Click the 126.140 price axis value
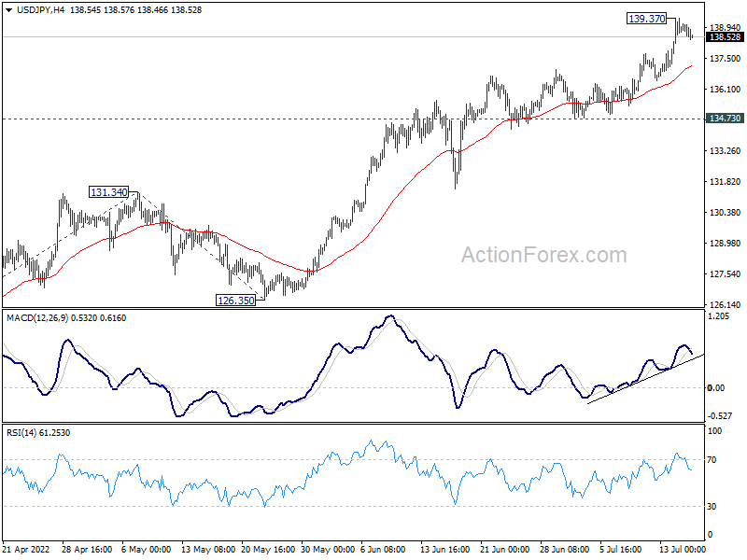Screen dimensions: 747x560 pyautogui.click(x=726, y=305)
